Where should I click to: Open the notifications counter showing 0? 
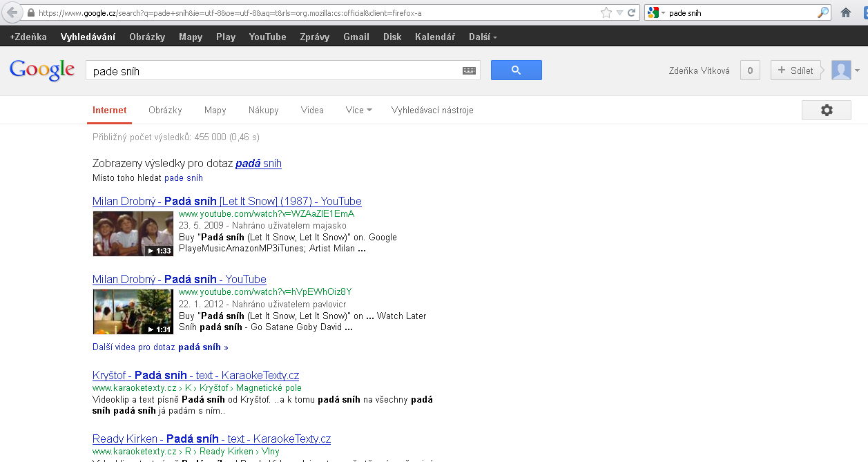tap(750, 70)
